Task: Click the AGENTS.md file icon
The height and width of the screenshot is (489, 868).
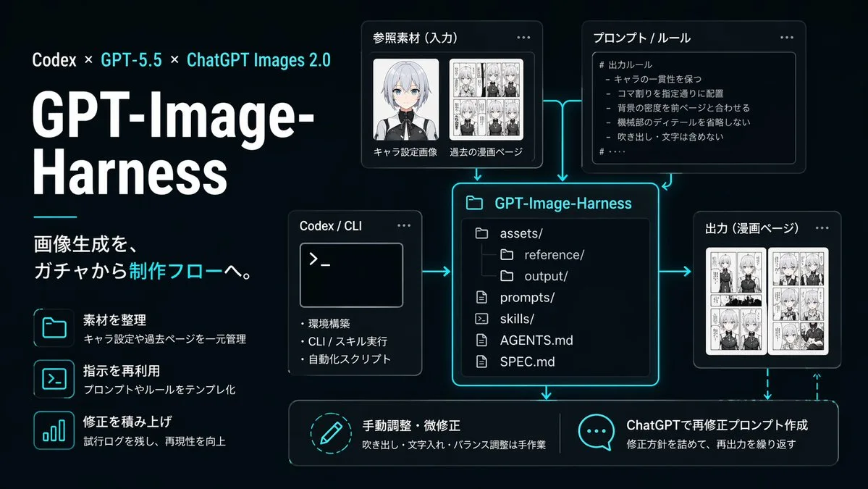Action: 481,340
